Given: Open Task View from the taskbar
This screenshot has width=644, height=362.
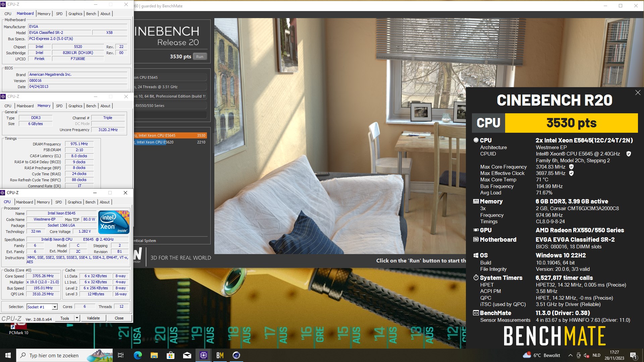Looking at the screenshot, I should click(121, 355).
